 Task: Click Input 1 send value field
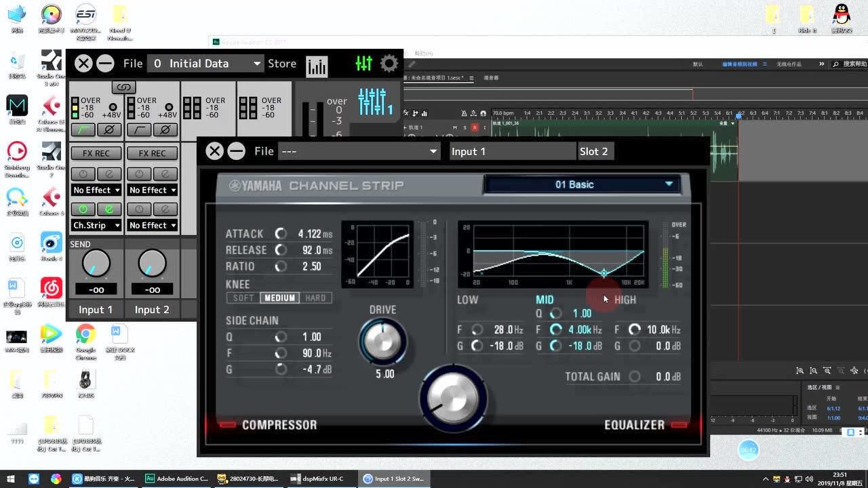(96, 289)
